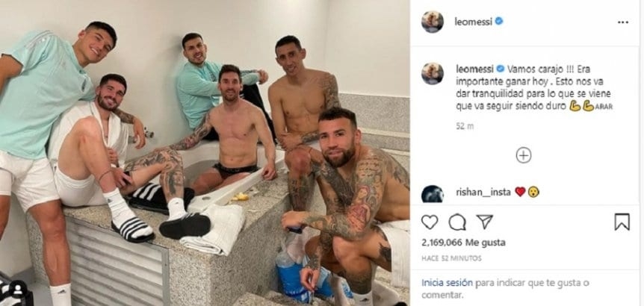
Task: Click the group photo in the post
Action: click(205, 153)
